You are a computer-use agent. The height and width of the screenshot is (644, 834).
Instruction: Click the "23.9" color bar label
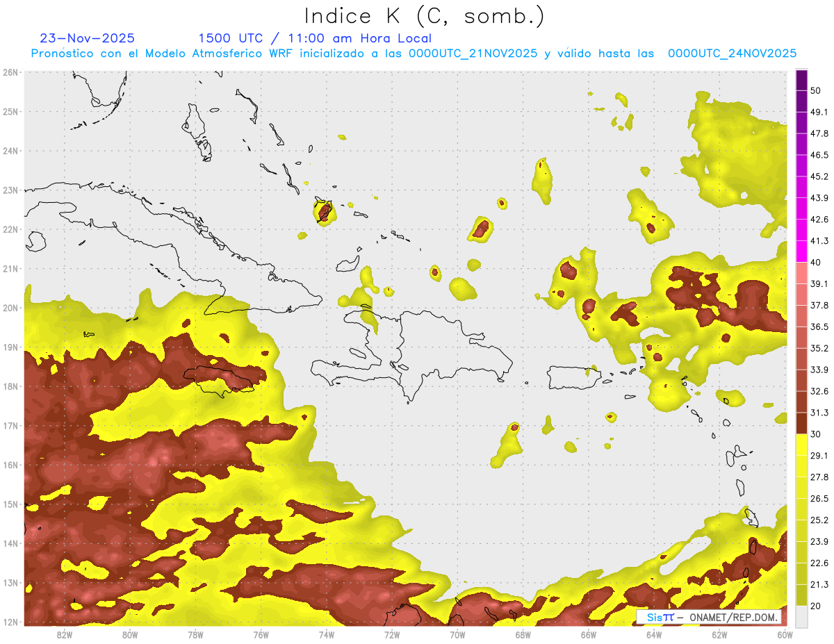tap(819, 541)
